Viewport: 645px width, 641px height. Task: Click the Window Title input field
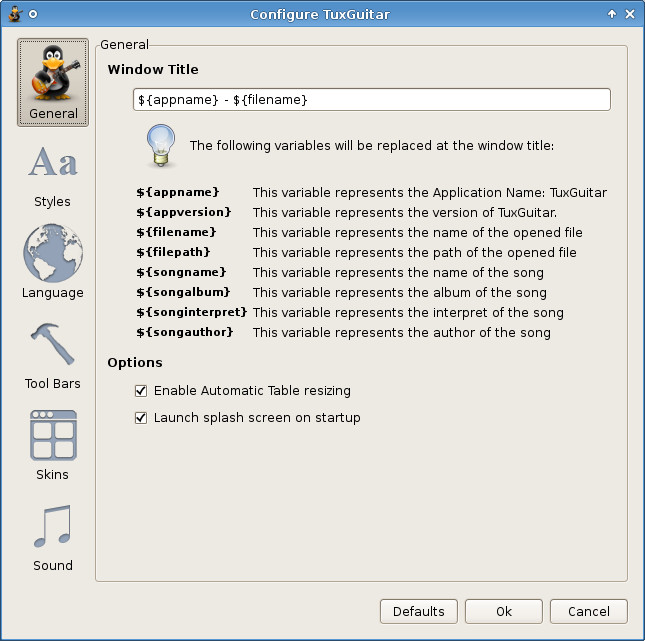click(371, 100)
